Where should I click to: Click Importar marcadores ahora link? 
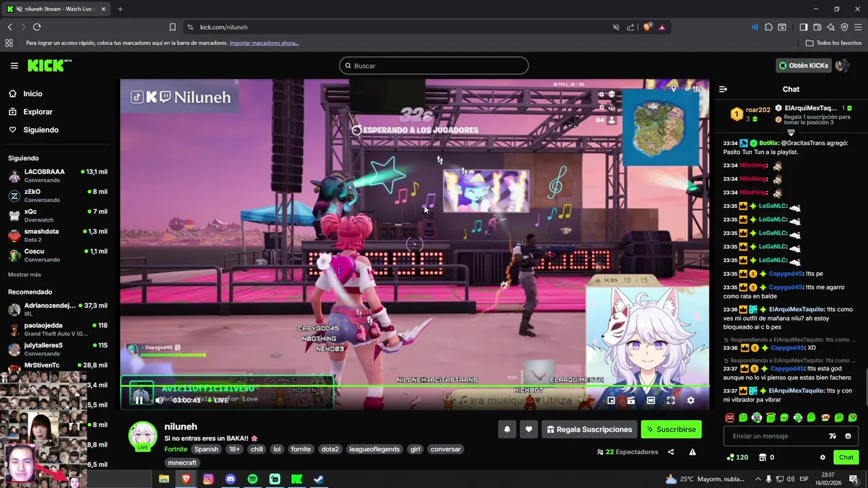click(x=264, y=43)
